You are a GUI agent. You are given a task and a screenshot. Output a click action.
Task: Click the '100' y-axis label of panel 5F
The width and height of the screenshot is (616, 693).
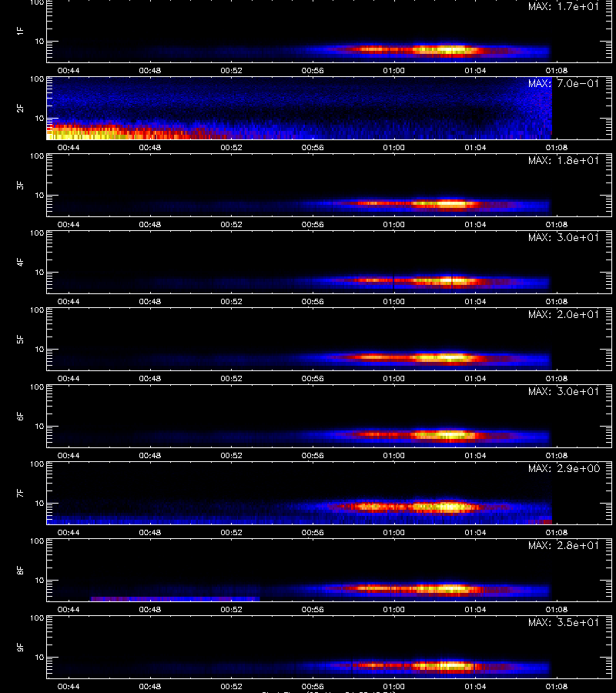click(37, 310)
